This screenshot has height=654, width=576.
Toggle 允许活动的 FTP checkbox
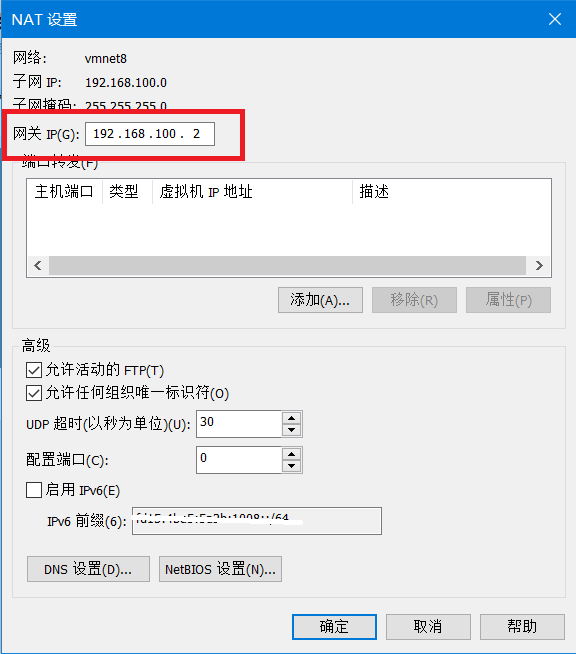(34, 370)
